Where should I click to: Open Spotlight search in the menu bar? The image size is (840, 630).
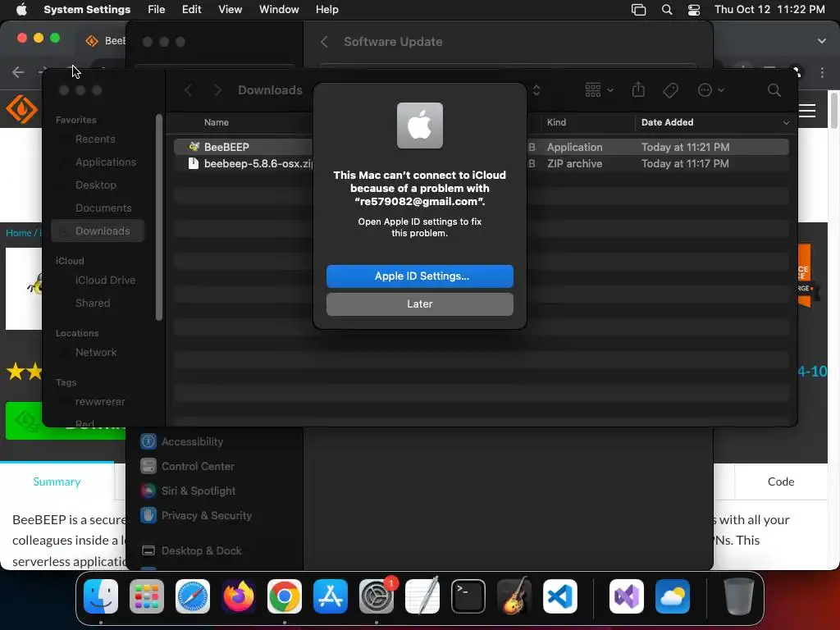(666, 10)
